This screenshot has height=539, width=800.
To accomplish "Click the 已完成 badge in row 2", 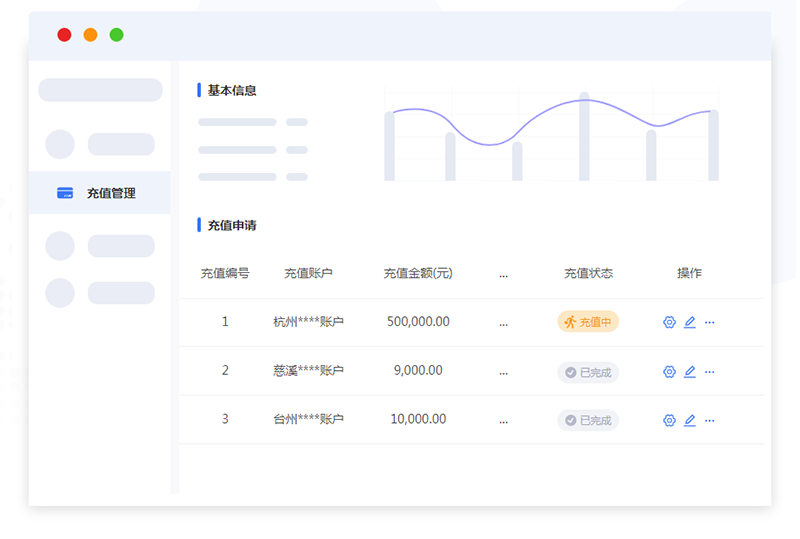I will [x=588, y=372].
